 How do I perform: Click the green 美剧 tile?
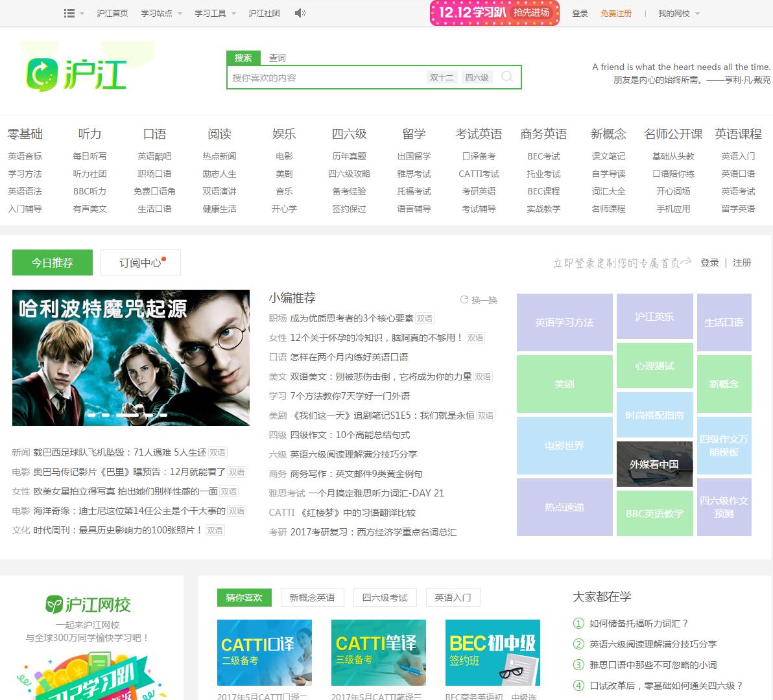pos(564,384)
